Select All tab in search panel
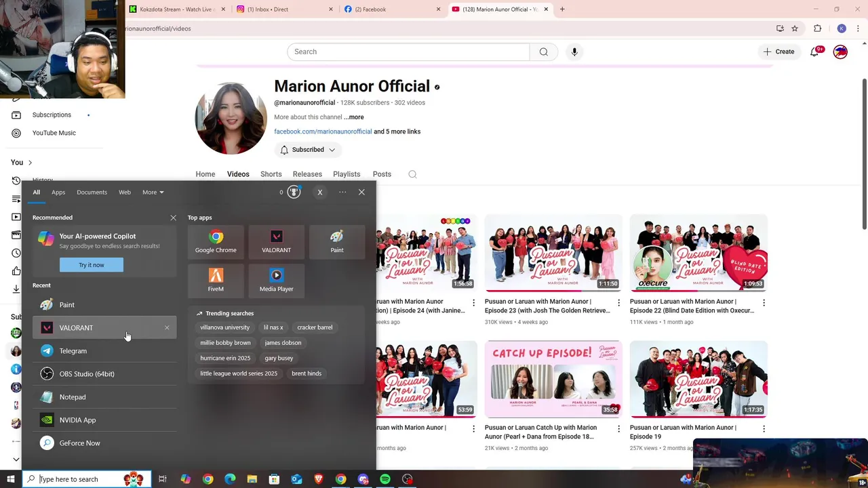The height and width of the screenshot is (488, 868). (x=37, y=192)
